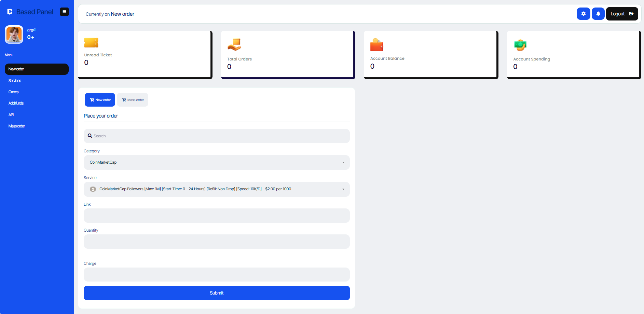
Task: Click the Based Panel logo icon
Action: 10,12
